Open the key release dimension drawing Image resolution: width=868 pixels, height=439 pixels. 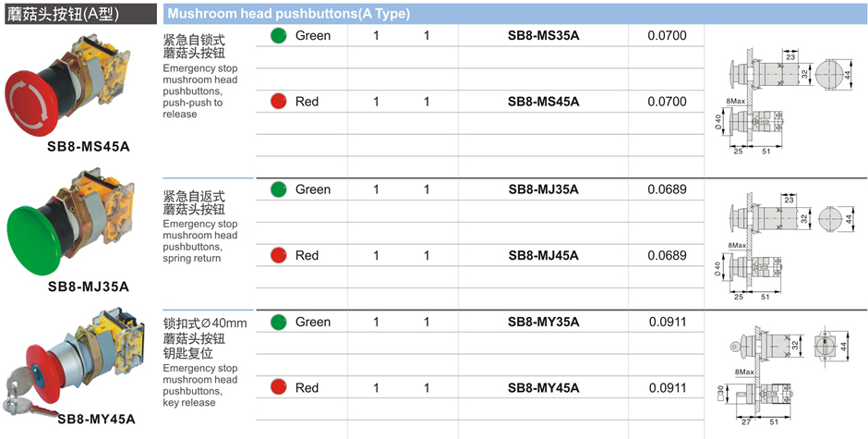pos(785,374)
